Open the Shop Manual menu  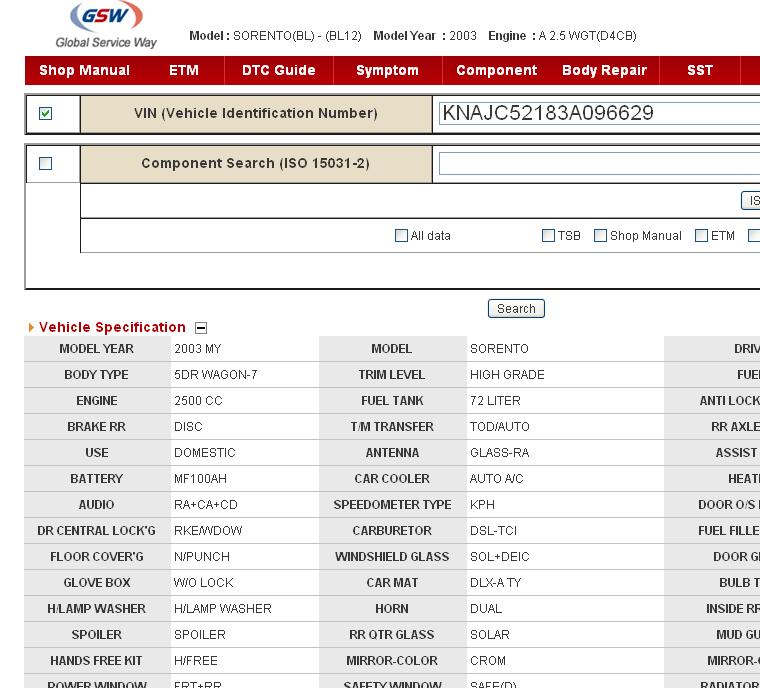tap(84, 70)
